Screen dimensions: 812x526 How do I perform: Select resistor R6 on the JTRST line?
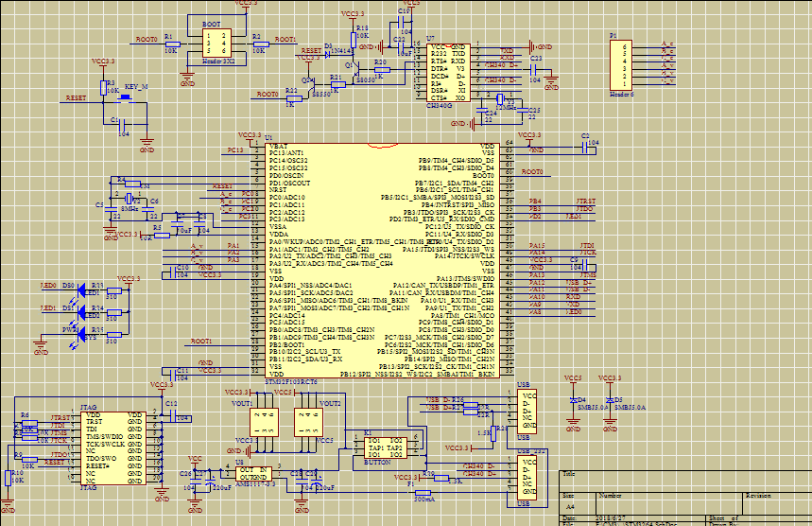pyautogui.click(x=29, y=422)
